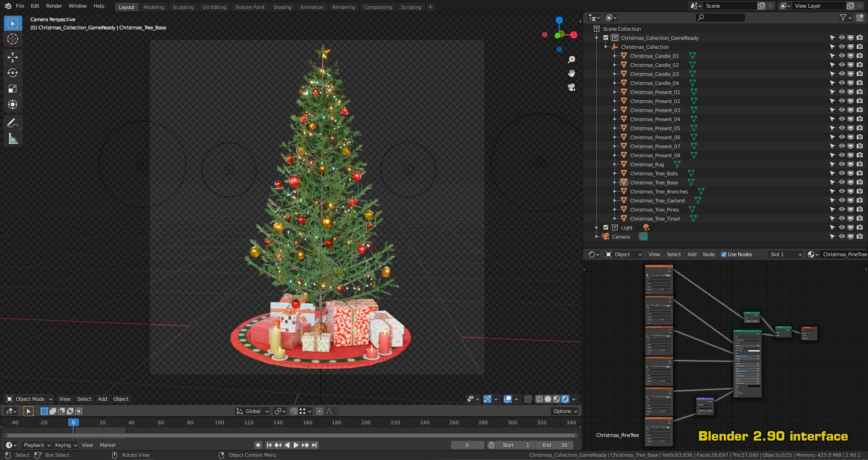Hide Christmas_Tree_Balls in viewport
The height and width of the screenshot is (460, 868).
tap(842, 174)
